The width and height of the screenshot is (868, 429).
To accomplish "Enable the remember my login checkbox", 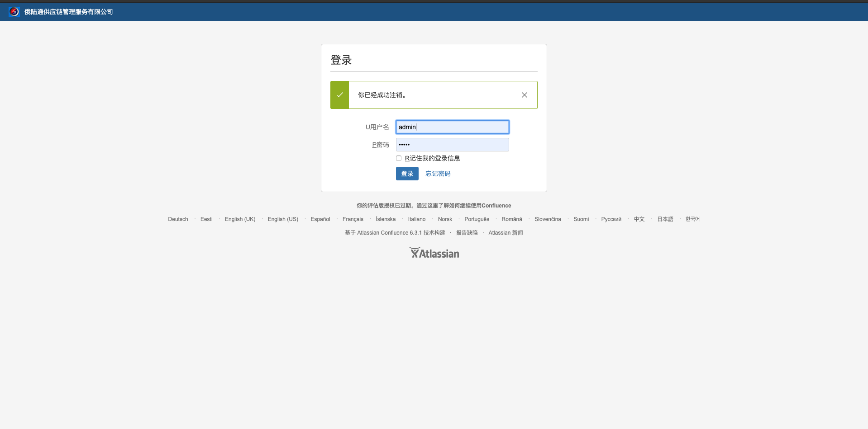I will point(399,158).
